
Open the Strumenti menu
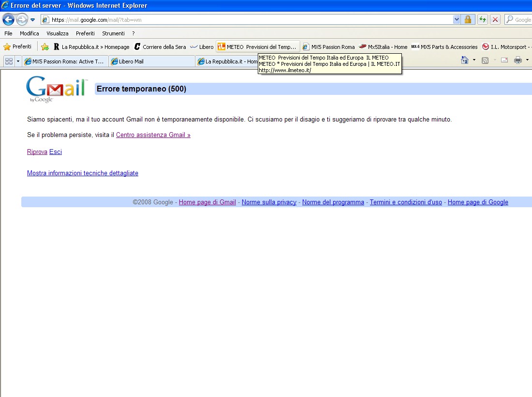pos(113,33)
